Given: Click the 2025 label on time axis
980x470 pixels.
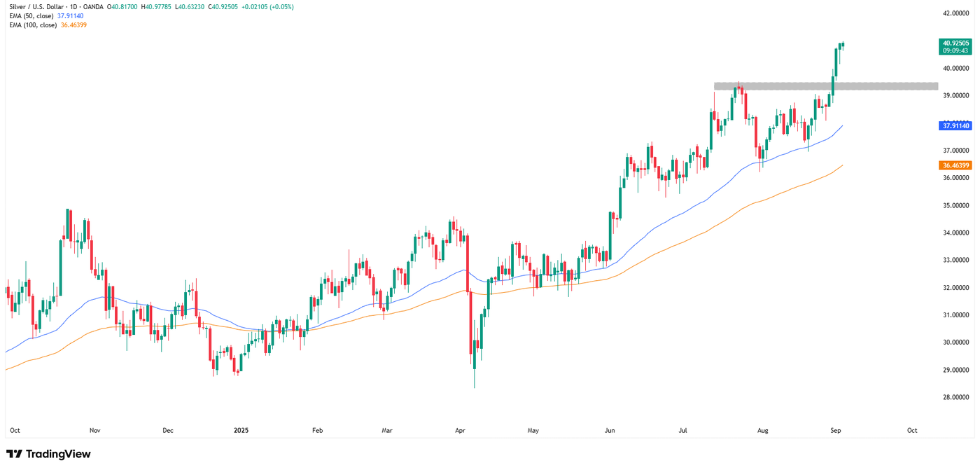Looking at the screenshot, I should click(241, 431).
